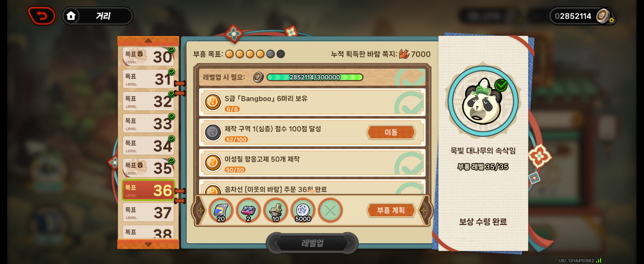Select the silver coin reward showing 5000
Viewport: 644px width, 264px height.
(x=303, y=210)
